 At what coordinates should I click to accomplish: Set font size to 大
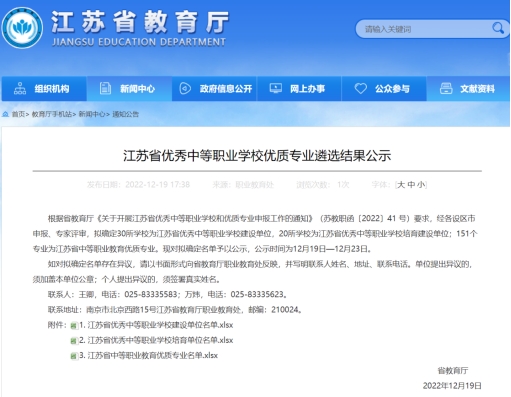(401, 185)
